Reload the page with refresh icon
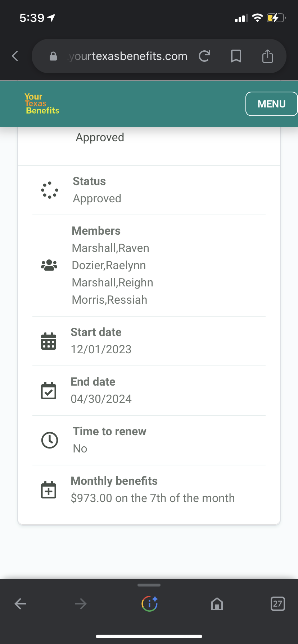This screenshot has height=644, width=298. coord(204,56)
